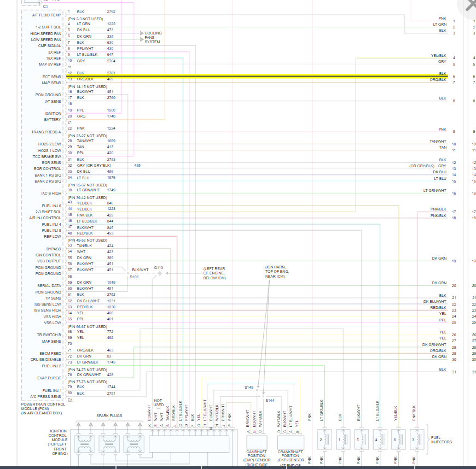Image resolution: width=476 pixels, height=469 pixels.
Task: Close the wiring diagram viewer
Action: click(470, 5)
